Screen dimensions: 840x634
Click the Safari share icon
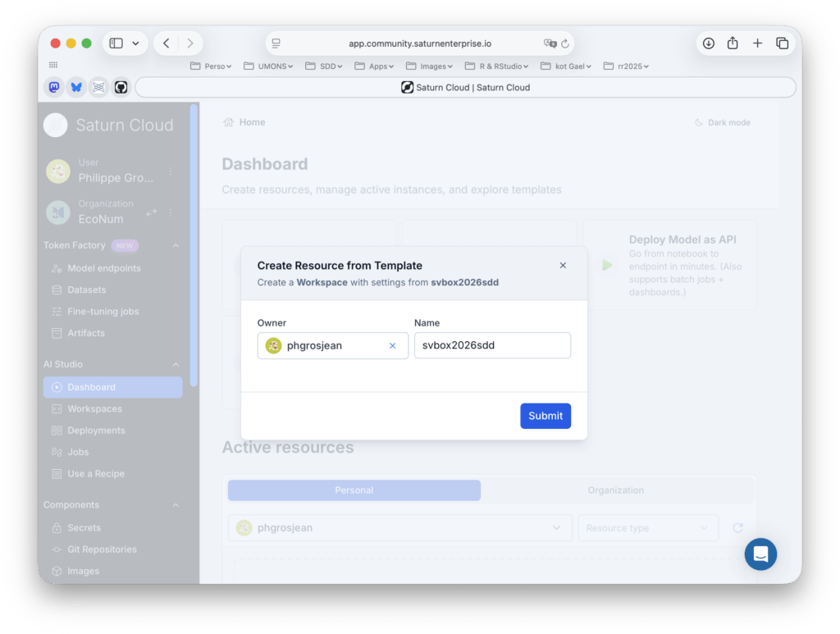tap(733, 43)
